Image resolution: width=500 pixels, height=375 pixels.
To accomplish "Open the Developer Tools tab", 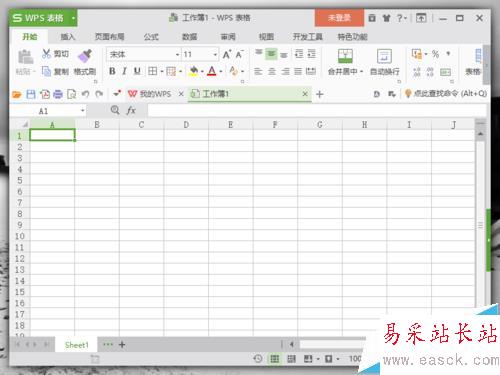I will pyautogui.click(x=308, y=37).
